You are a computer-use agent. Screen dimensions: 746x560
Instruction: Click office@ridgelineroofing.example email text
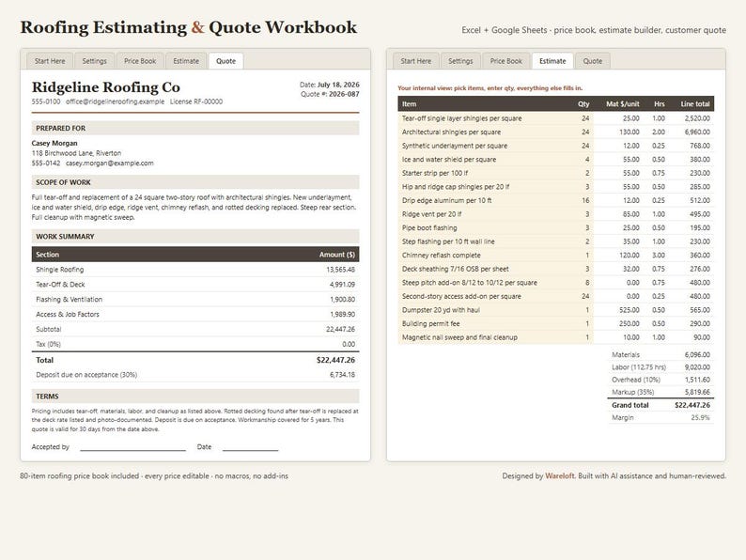click(x=116, y=101)
